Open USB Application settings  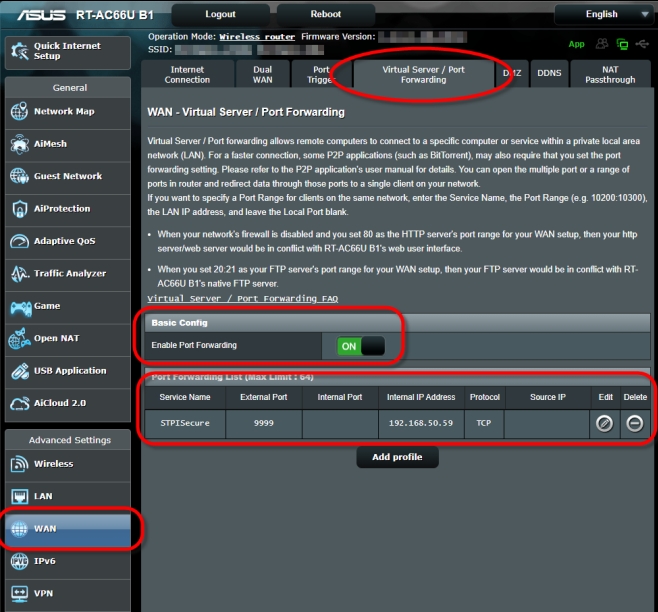66,371
